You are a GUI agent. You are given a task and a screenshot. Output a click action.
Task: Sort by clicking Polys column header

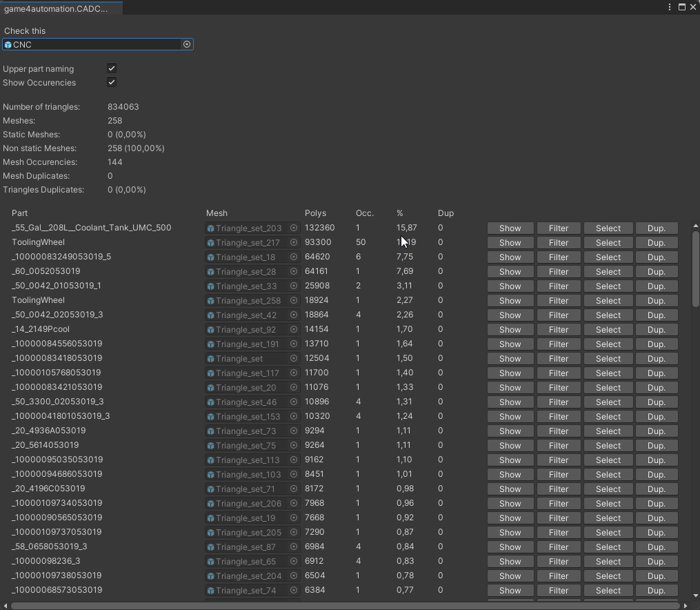315,213
